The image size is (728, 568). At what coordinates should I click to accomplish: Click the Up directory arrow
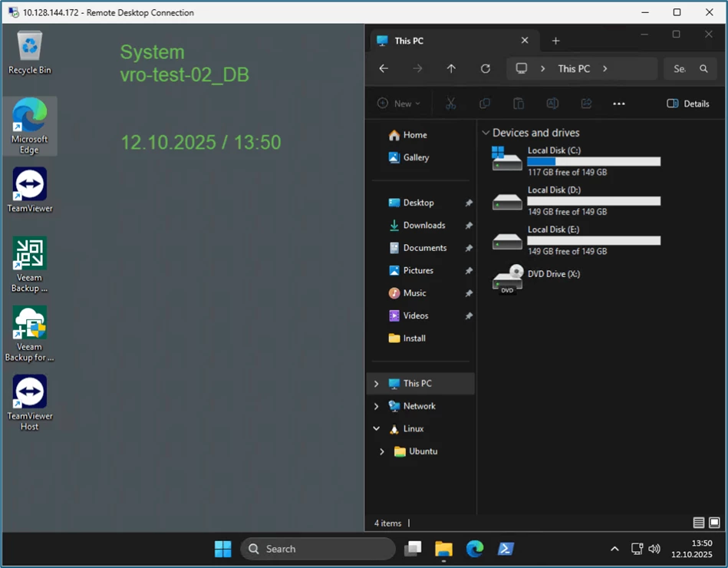coord(451,68)
